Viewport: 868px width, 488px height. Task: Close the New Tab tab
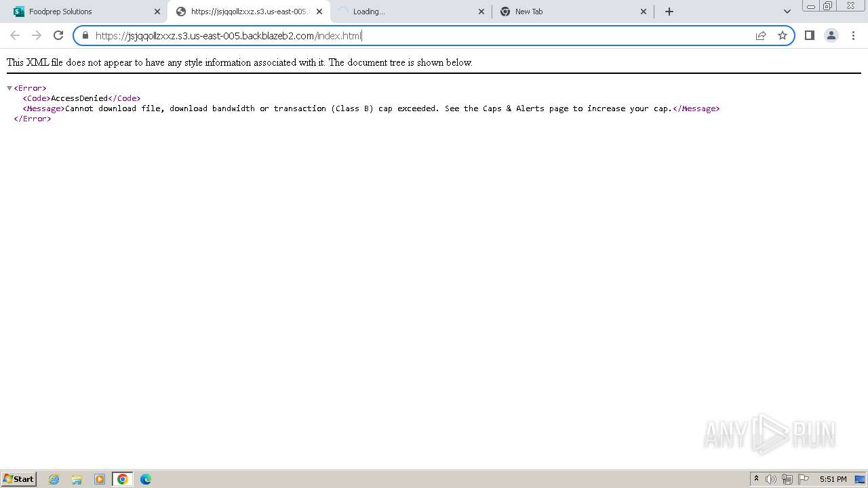(x=644, y=12)
